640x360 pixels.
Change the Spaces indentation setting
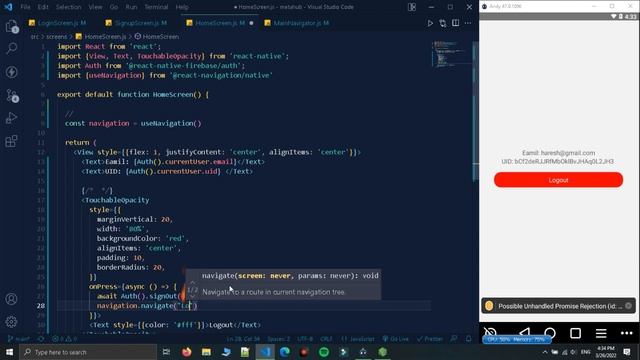pos(278,339)
